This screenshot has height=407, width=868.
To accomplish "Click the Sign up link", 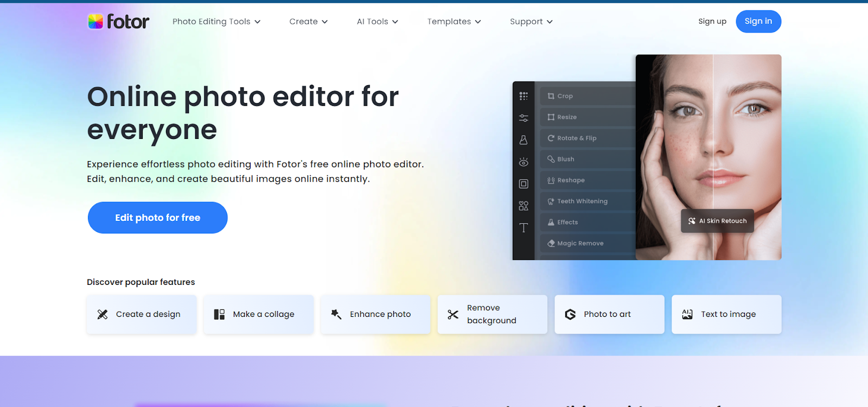I will (712, 21).
